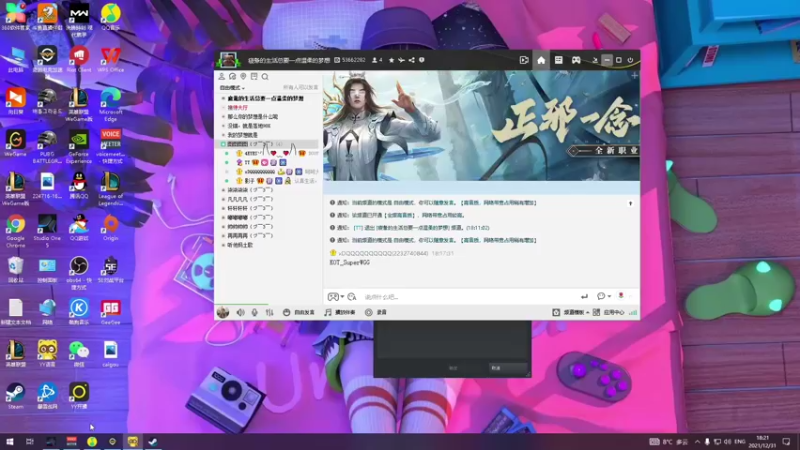
Task: Open the info badge next to share icon
Action: tap(421, 60)
